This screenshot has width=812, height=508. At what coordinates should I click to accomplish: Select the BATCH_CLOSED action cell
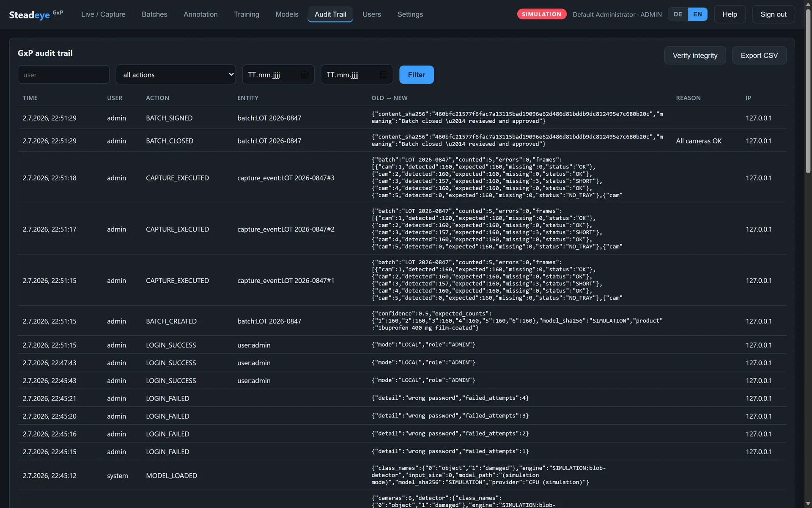170,141
